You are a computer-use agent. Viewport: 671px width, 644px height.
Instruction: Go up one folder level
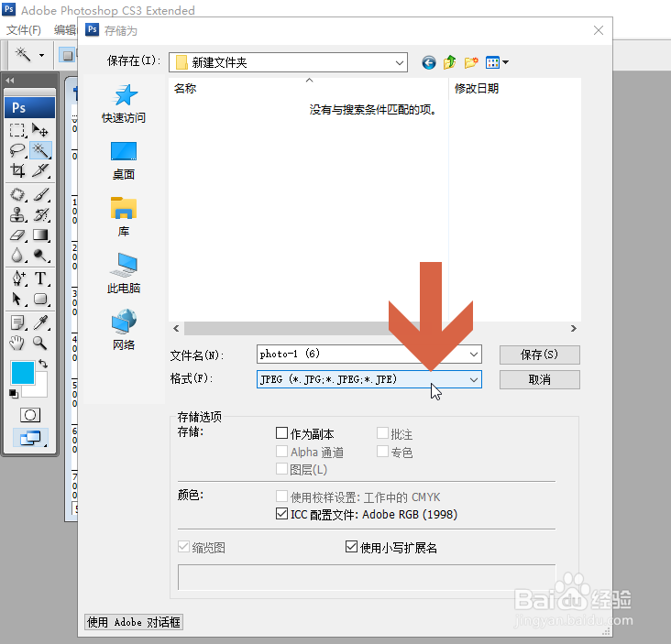449,63
